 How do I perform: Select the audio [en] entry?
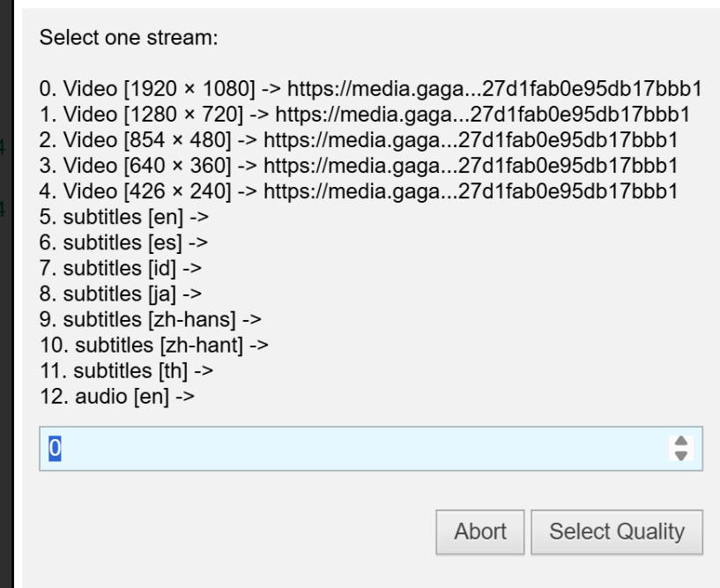tap(117, 396)
